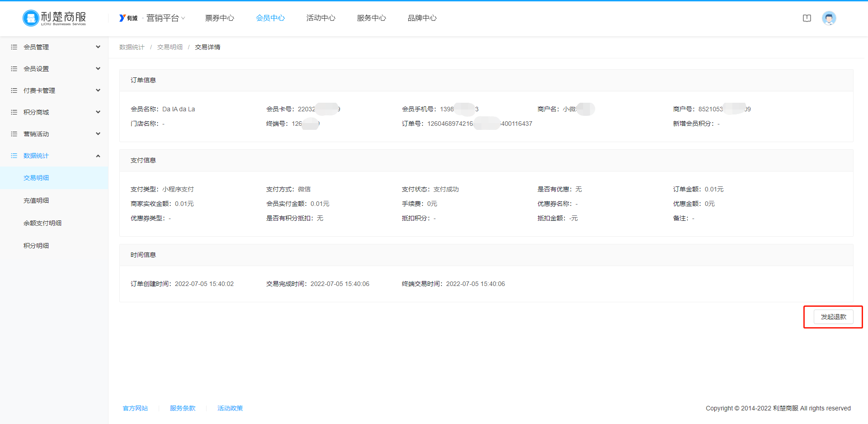Click the 利楚商服 logo icon
The image size is (868, 424).
(54, 18)
